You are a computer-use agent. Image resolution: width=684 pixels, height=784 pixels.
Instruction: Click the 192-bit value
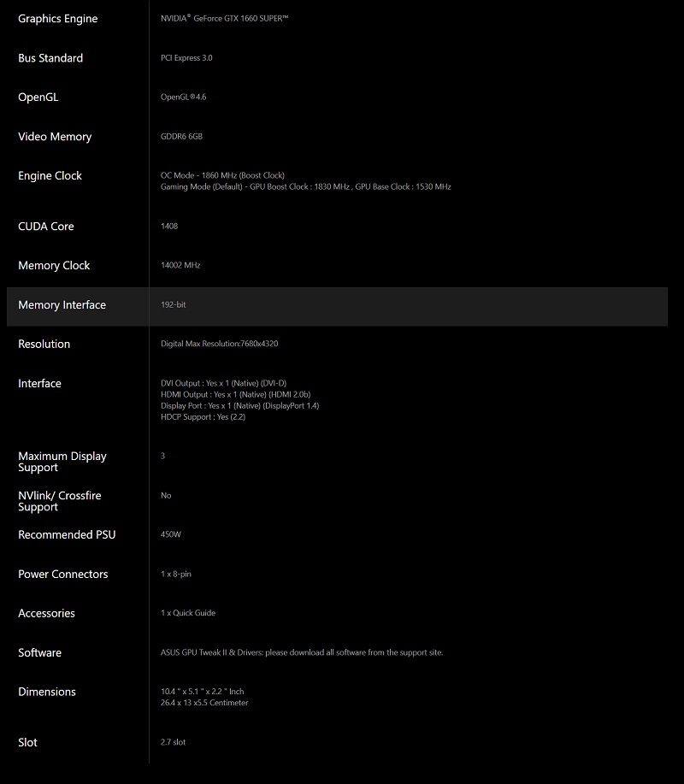point(174,305)
